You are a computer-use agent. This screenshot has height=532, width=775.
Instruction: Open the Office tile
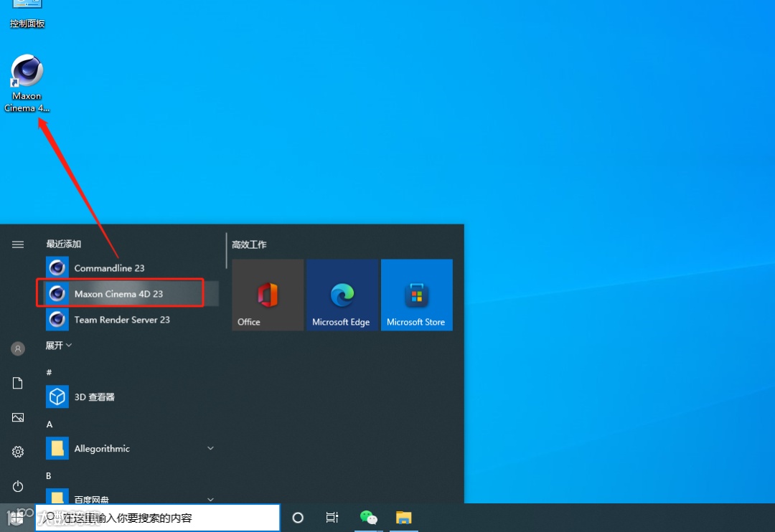click(x=268, y=295)
